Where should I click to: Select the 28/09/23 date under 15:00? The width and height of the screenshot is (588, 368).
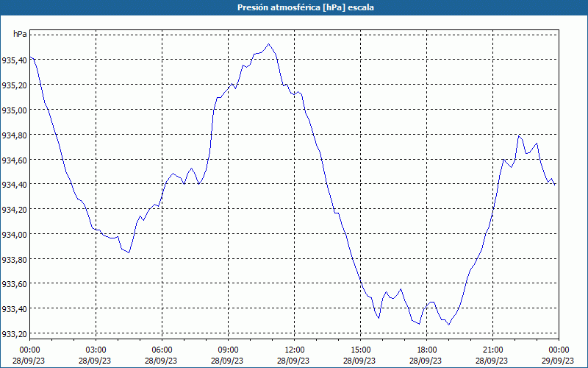point(359,361)
